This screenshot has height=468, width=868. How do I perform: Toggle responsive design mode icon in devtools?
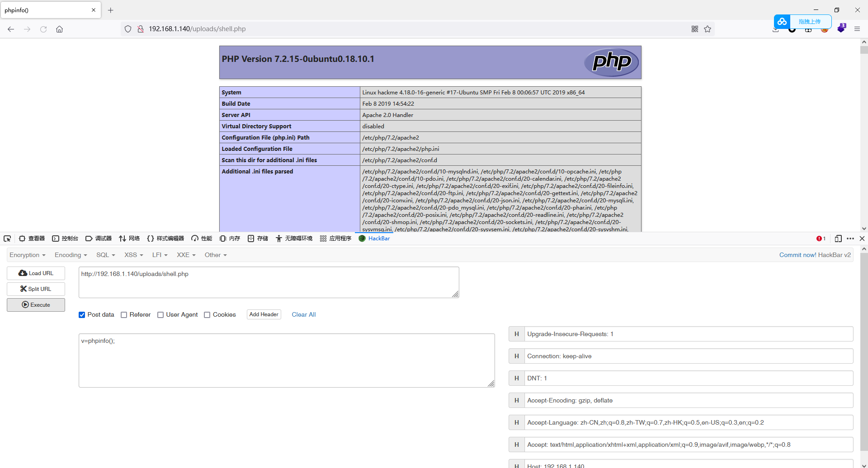[838, 239]
